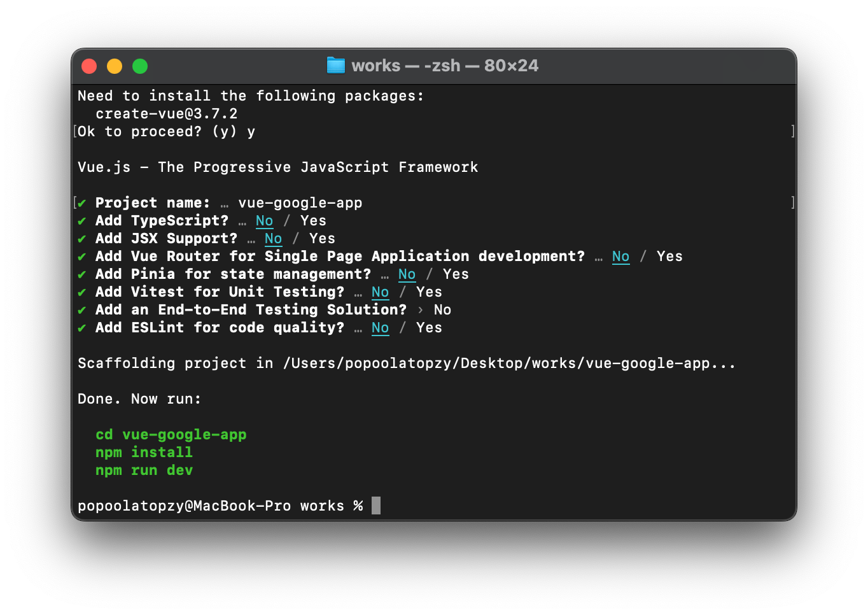Click the vue-google-app project name value

(x=300, y=203)
